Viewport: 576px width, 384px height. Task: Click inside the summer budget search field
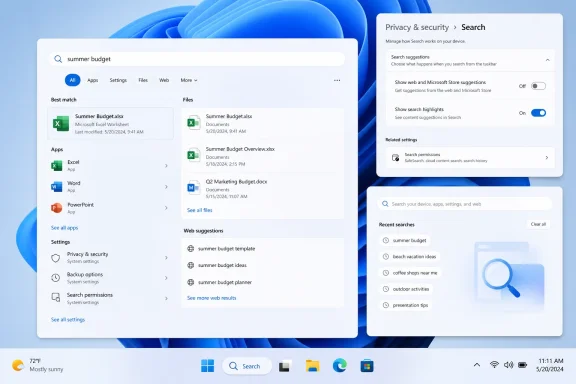pyautogui.click(x=197, y=59)
